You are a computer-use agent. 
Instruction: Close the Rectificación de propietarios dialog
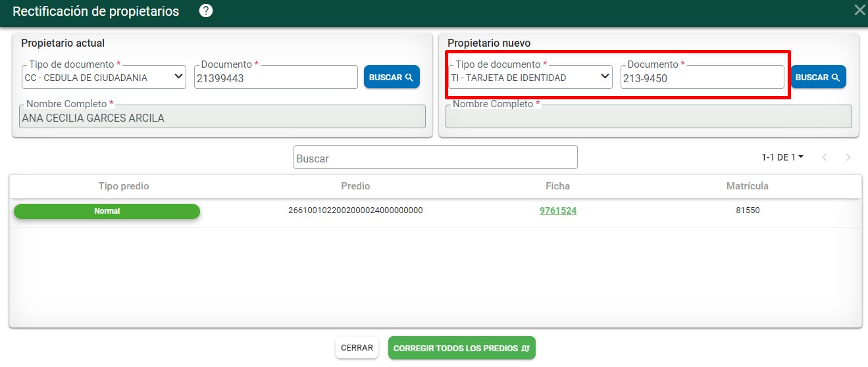[859, 10]
